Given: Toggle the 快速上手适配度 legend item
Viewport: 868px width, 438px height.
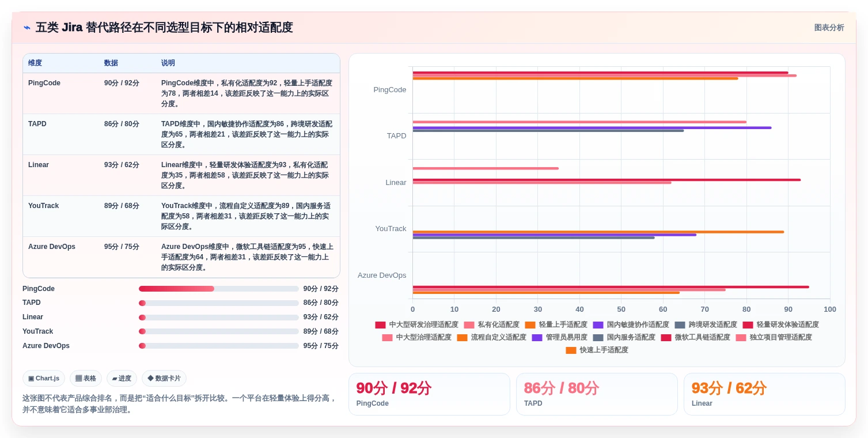Looking at the screenshot, I should point(597,350).
